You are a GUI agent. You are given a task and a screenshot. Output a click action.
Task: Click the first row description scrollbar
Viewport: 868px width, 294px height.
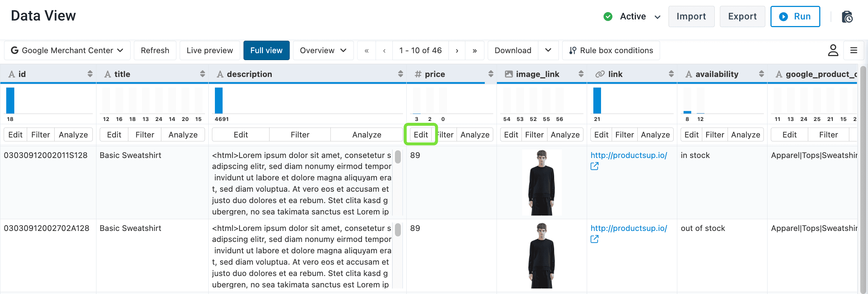pyautogui.click(x=398, y=157)
